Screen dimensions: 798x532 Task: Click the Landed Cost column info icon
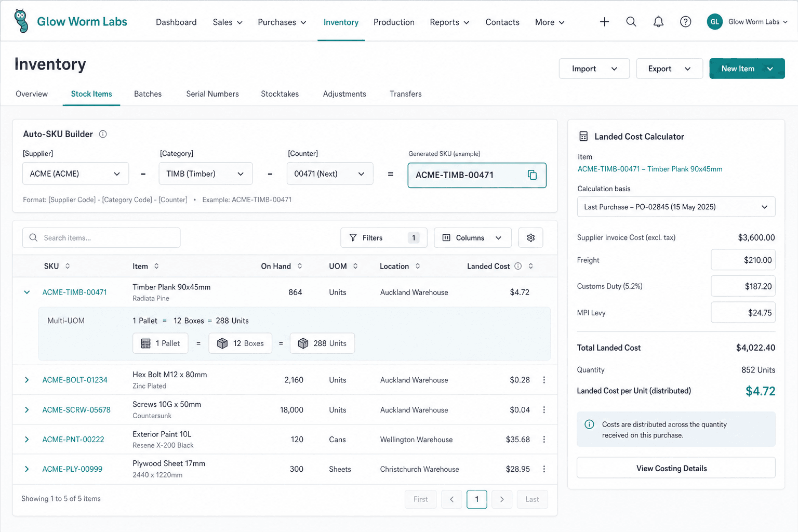(x=518, y=266)
